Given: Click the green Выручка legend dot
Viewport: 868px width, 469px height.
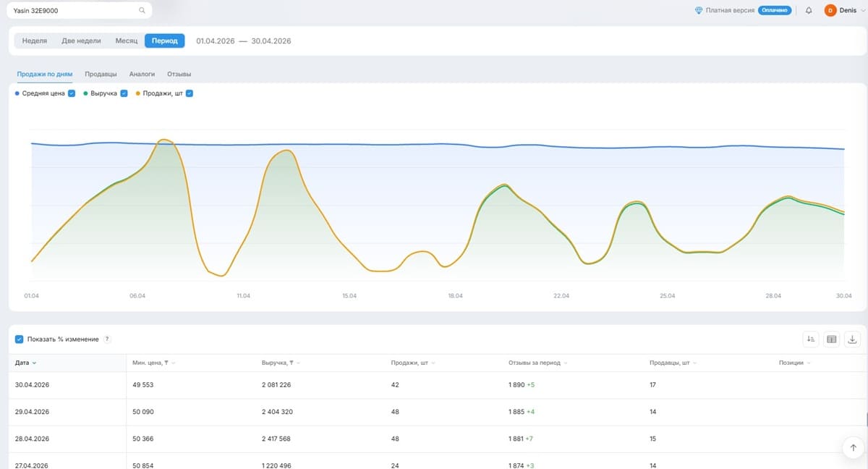Looking at the screenshot, I should (x=85, y=93).
